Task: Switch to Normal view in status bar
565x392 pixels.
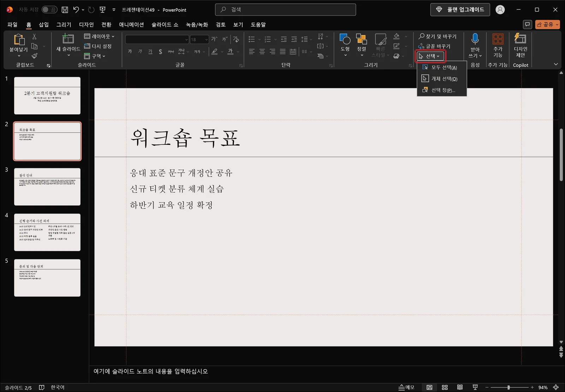Action: click(429, 387)
